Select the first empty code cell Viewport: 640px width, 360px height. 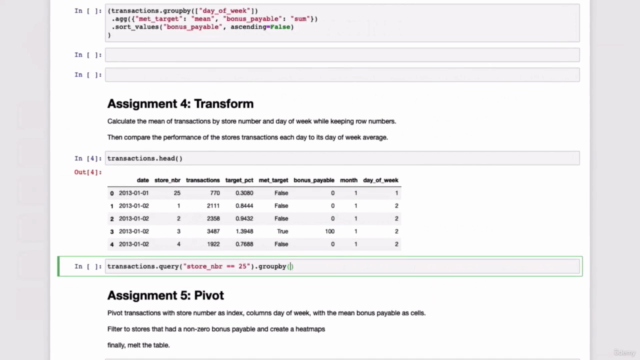click(x=342, y=55)
